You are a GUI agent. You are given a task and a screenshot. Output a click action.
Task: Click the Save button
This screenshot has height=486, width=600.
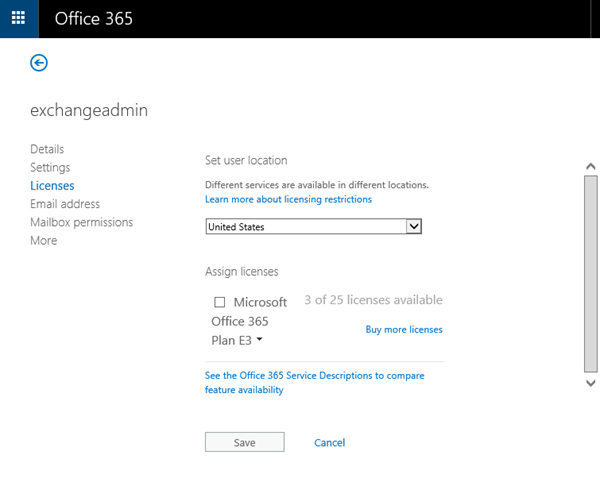click(x=244, y=442)
